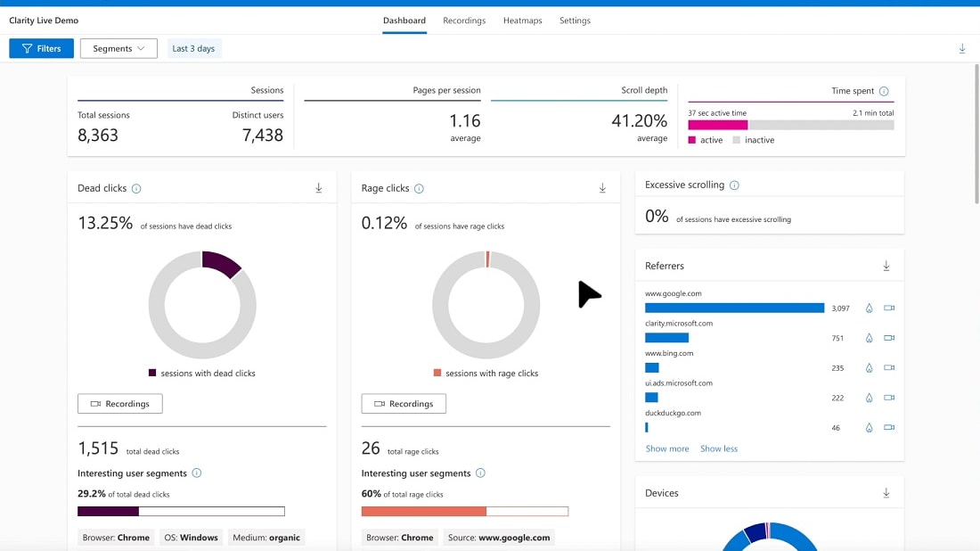
Task: Open Dead clicks info tooltip icon
Action: click(136, 188)
